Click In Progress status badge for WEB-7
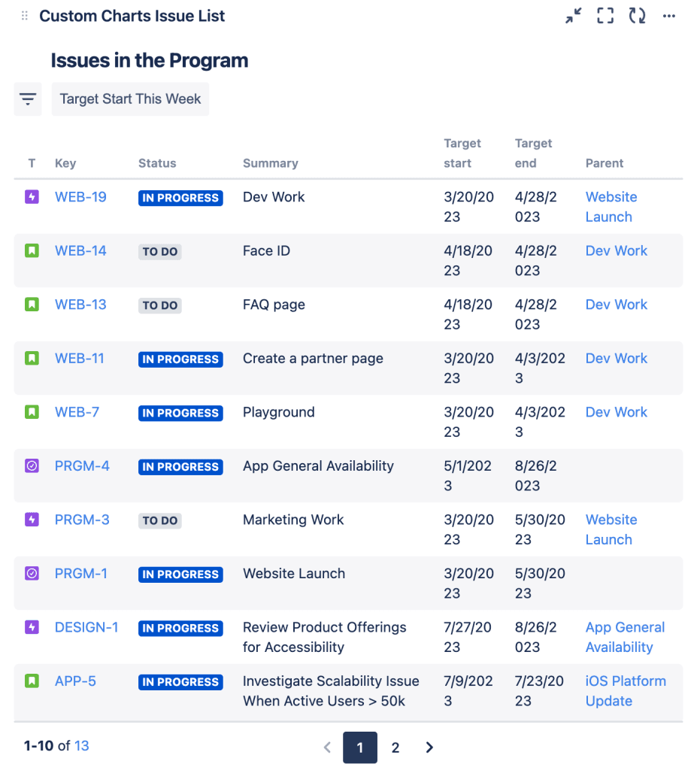 click(180, 413)
